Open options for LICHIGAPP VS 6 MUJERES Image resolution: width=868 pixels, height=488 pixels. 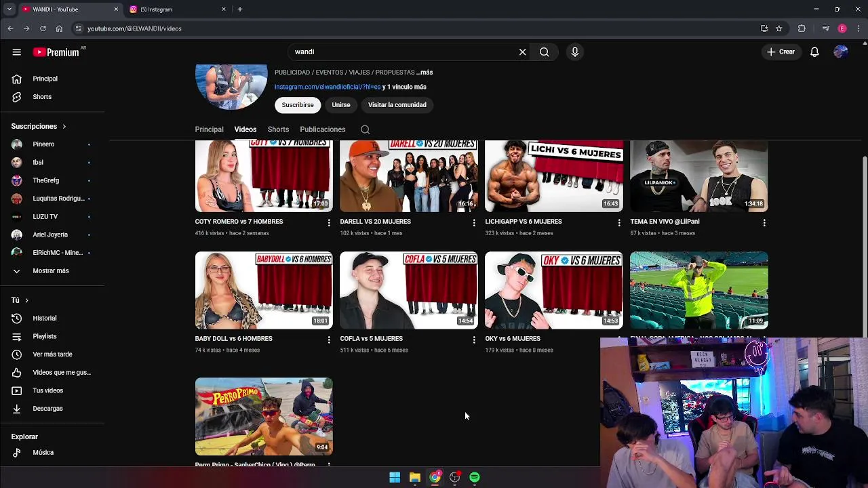[618, 222]
